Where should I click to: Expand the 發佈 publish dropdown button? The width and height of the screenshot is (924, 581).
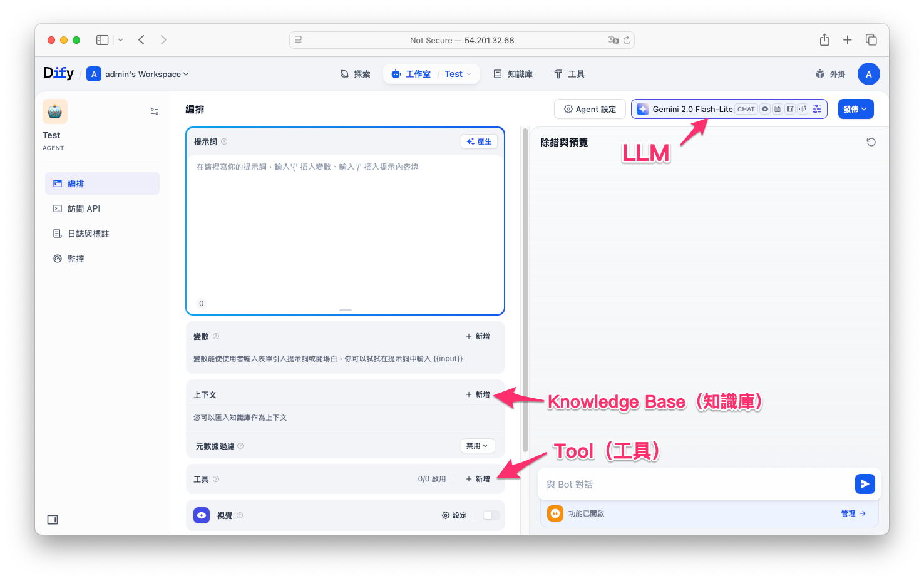pyautogui.click(x=855, y=109)
